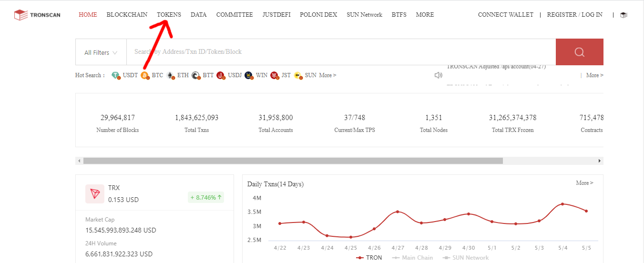
Task: Go to the HOME tab
Action: (88, 15)
